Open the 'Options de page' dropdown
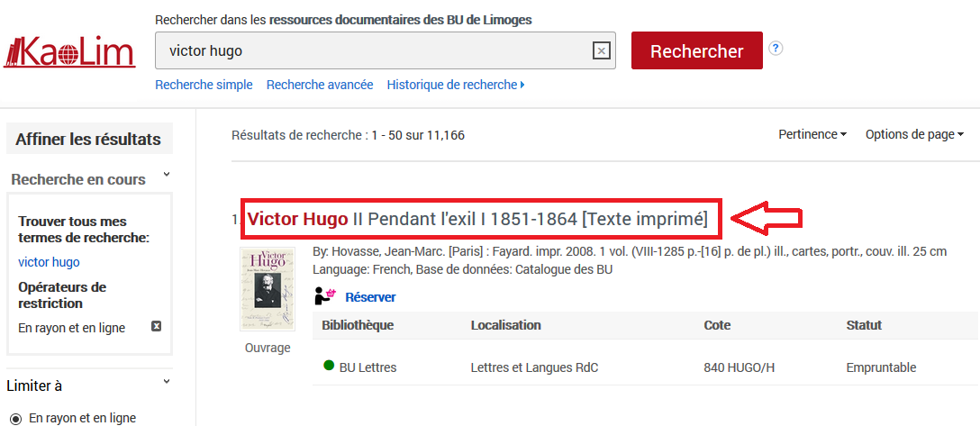This screenshot has width=980, height=426. point(914,134)
